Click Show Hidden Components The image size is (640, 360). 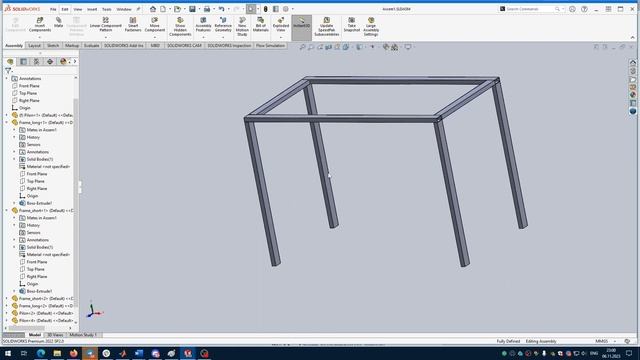click(180, 27)
